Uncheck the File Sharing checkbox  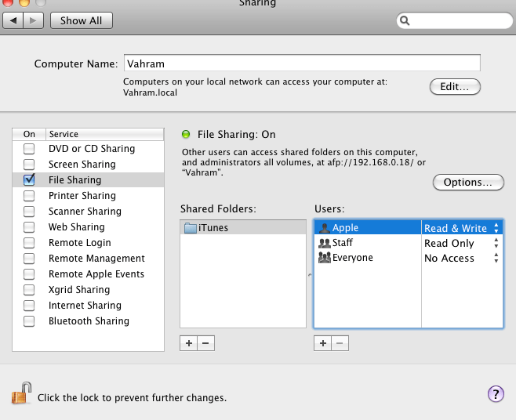click(x=29, y=179)
